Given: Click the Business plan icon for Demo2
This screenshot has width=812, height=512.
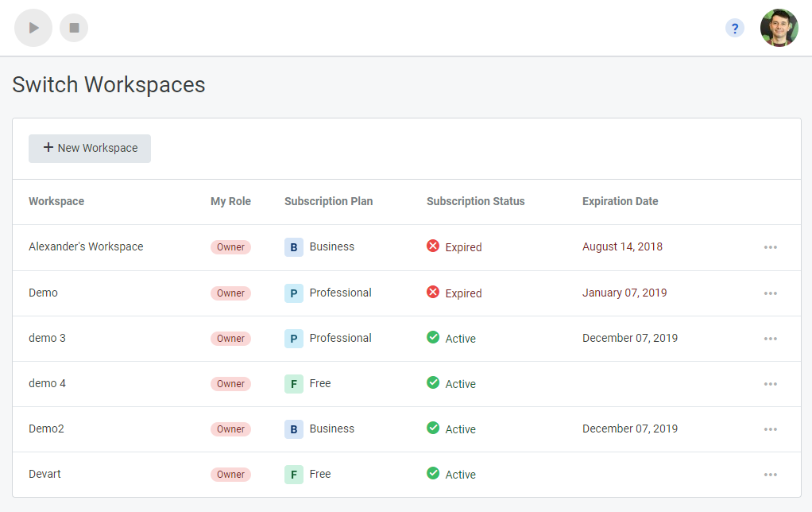Looking at the screenshot, I should (x=294, y=429).
